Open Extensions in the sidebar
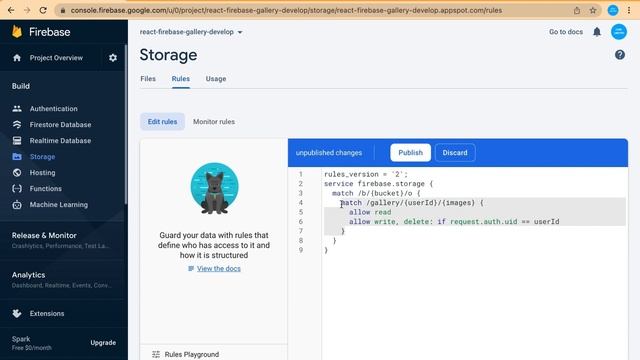The image size is (640, 360). 47,313
